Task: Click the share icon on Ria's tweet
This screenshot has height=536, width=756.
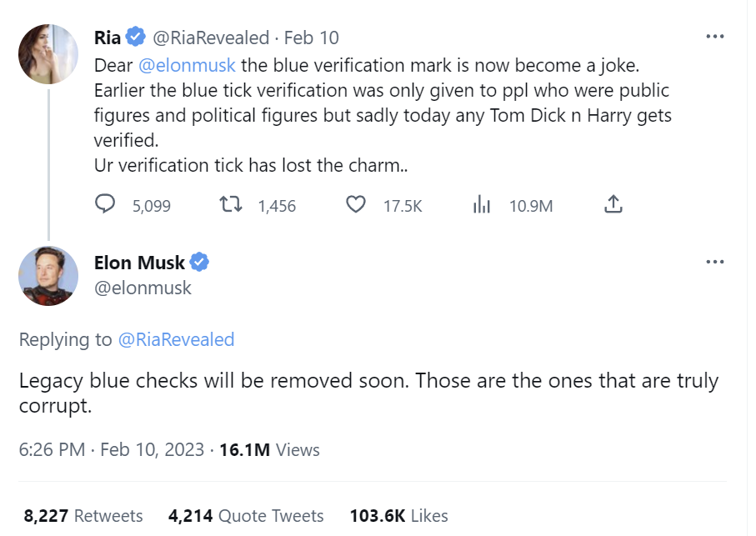Action: pyautogui.click(x=613, y=204)
